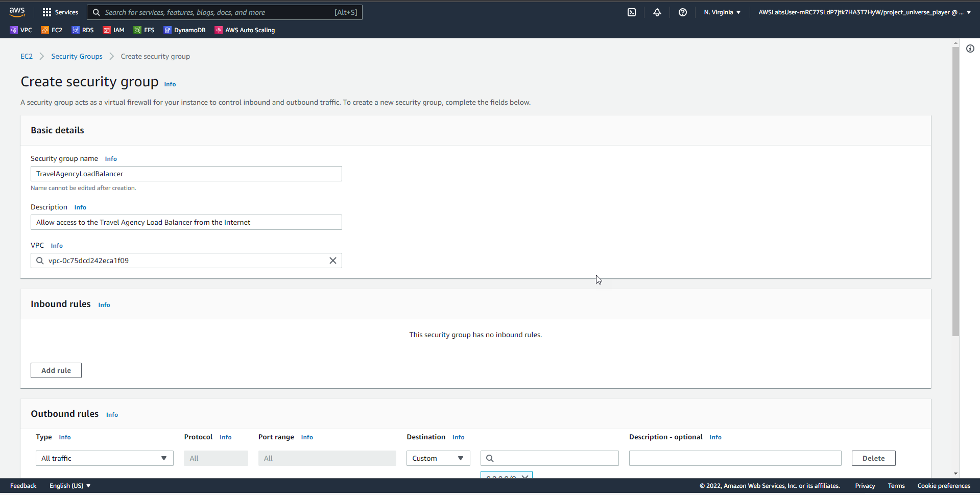Click the EC2 breadcrumb link
The image size is (980, 495).
click(27, 56)
